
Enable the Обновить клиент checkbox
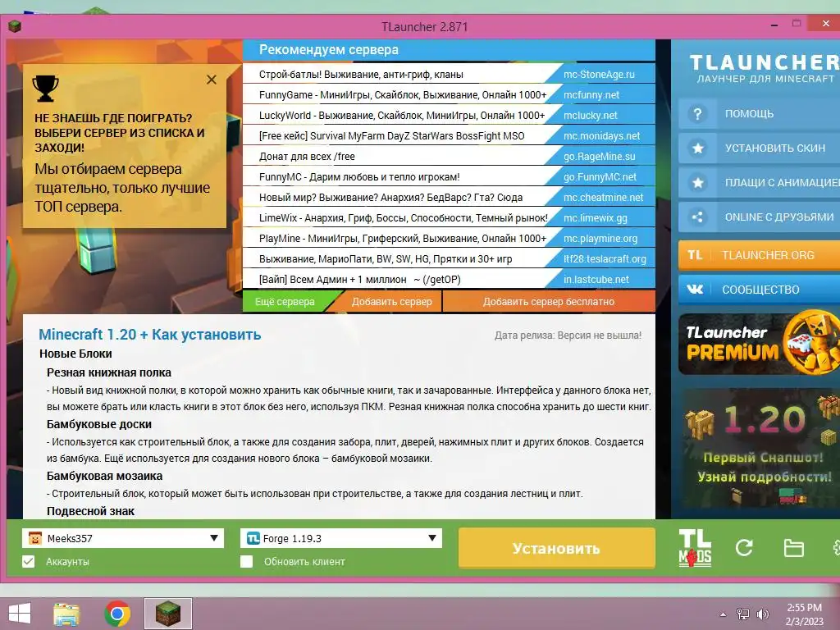[x=246, y=561]
